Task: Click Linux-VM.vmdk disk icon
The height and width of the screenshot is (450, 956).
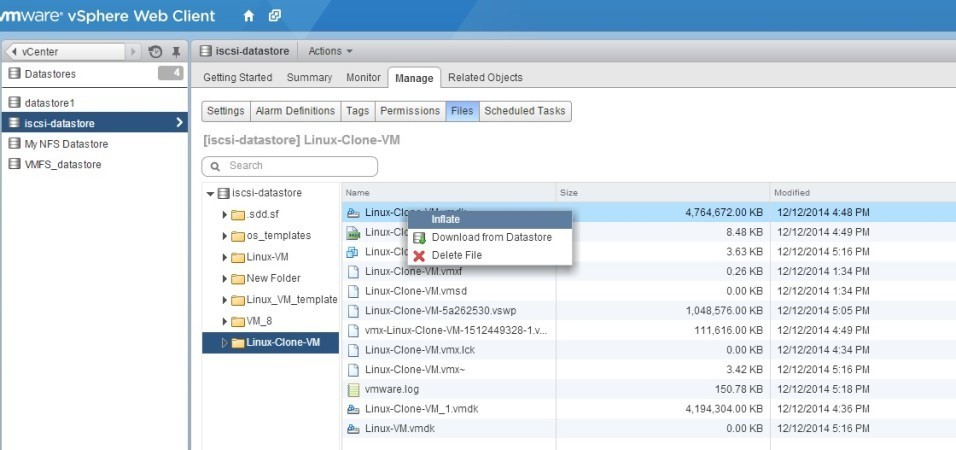Action: (x=353, y=429)
